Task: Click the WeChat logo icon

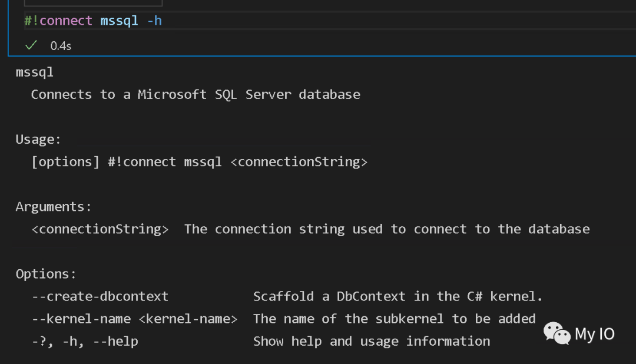Action: click(556, 333)
